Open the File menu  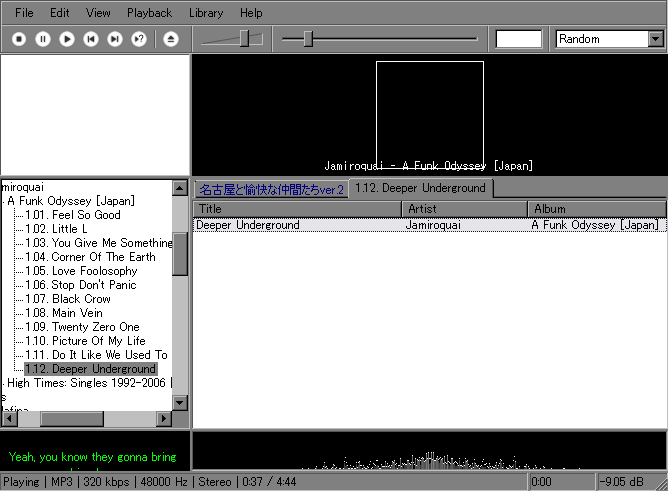pyautogui.click(x=24, y=13)
